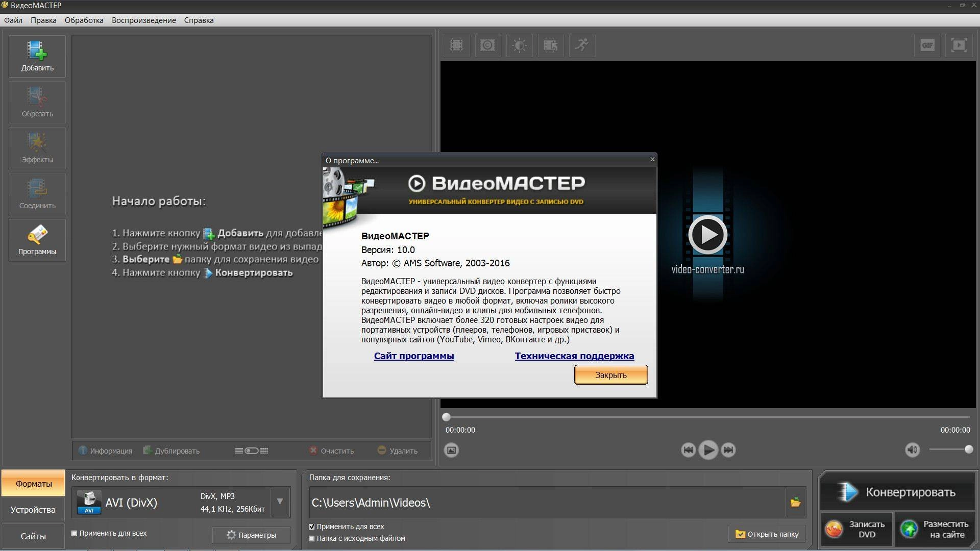This screenshot has width=980, height=551.
Task: Click Разместить на сайте button
Action: 936,530
